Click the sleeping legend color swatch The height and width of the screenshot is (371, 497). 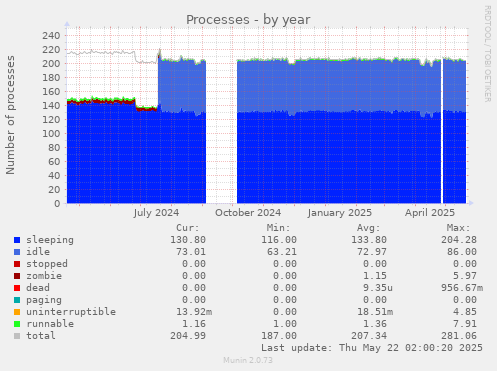point(17,240)
